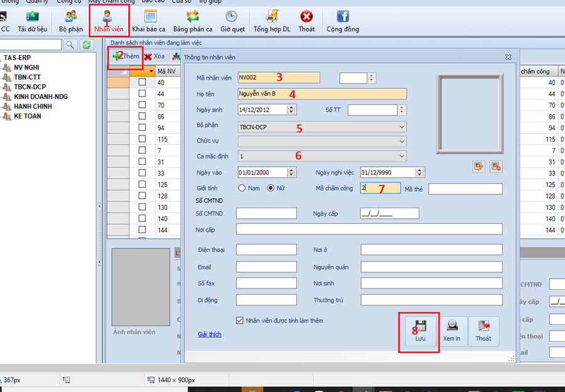Image resolution: width=565 pixels, height=392 pixels.
Task: Click the Lưu save button
Action: [x=420, y=331]
